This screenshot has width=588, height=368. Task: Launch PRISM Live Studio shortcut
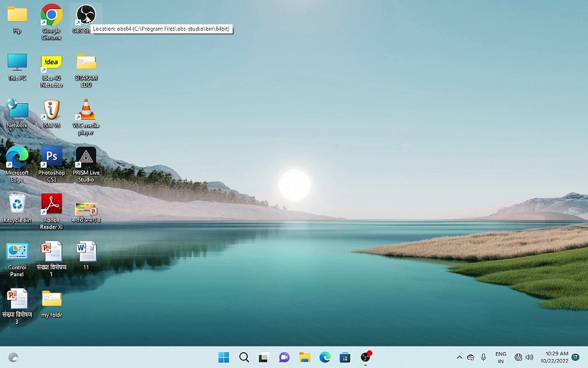[x=86, y=156]
